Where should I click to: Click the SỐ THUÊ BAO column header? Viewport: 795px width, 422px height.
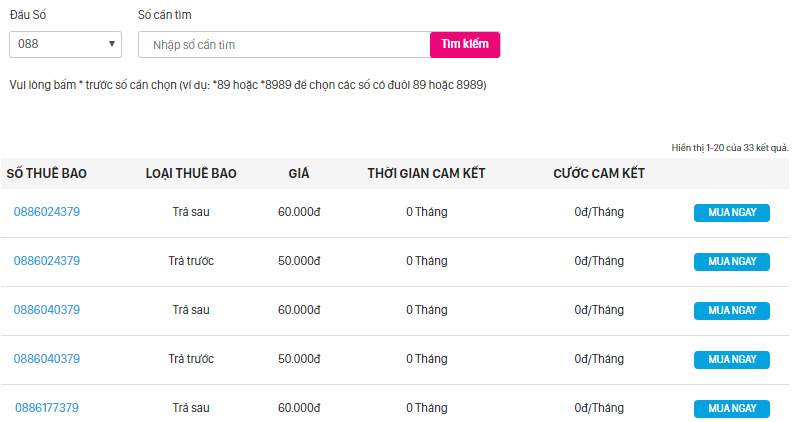[47, 173]
